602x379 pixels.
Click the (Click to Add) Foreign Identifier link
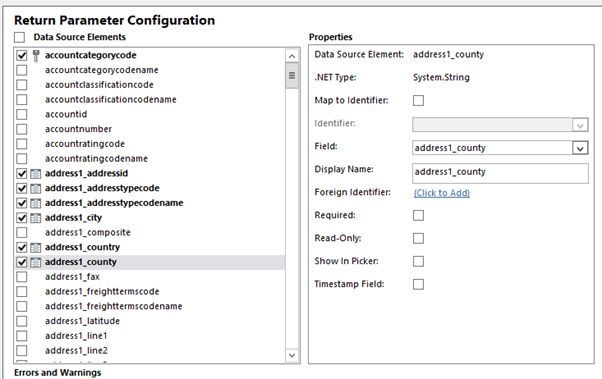coord(442,193)
